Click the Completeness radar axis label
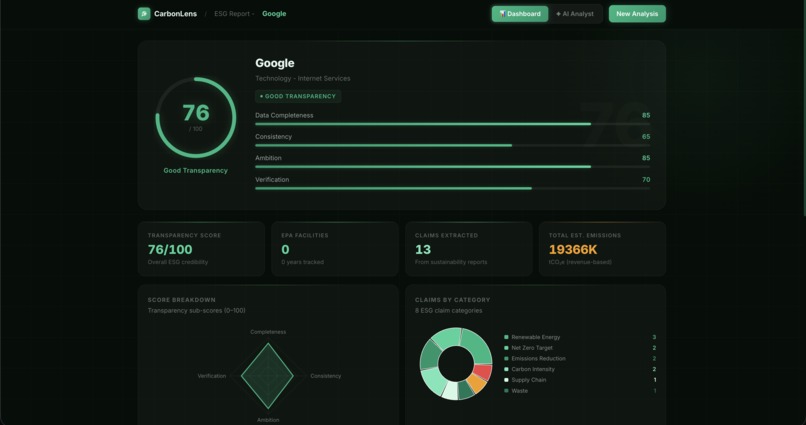806x425 pixels. 268,332
